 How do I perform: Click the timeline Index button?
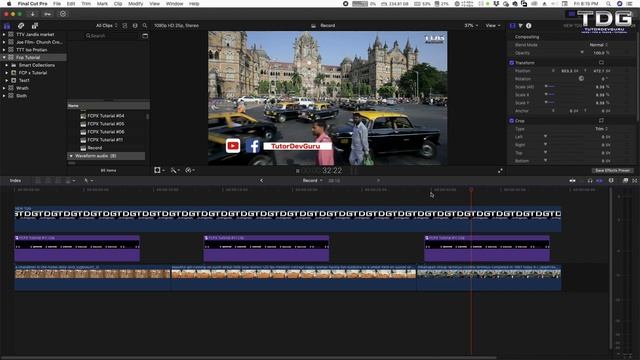[x=16, y=180]
